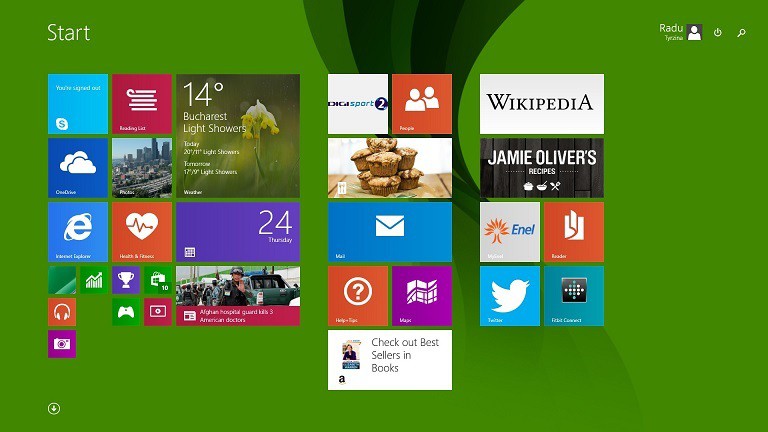Open News tile about Afghan hospital guard
768x432 pixels.
[238, 296]
